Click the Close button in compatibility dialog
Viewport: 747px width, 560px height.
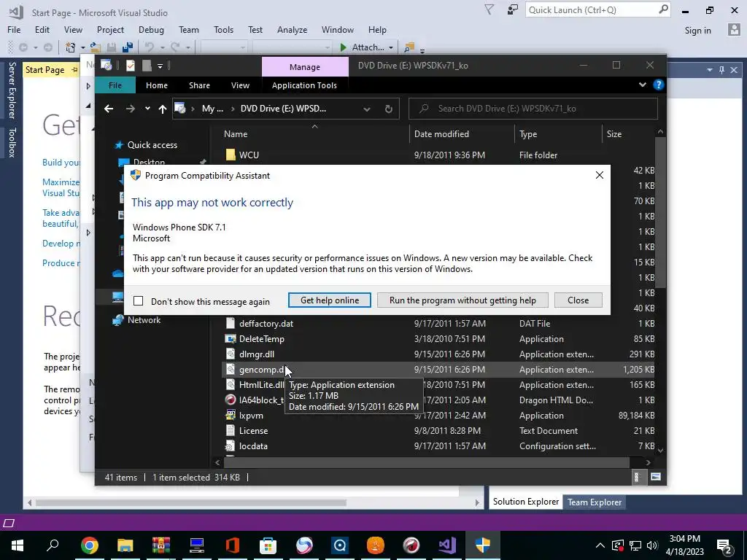pyautogui.click(x=578, y=300)
